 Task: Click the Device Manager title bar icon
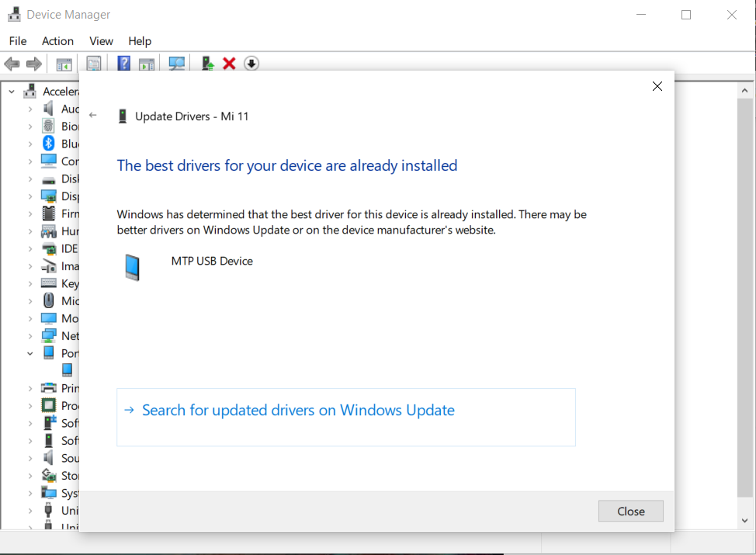pyautogui.click(x=15, y=15)
